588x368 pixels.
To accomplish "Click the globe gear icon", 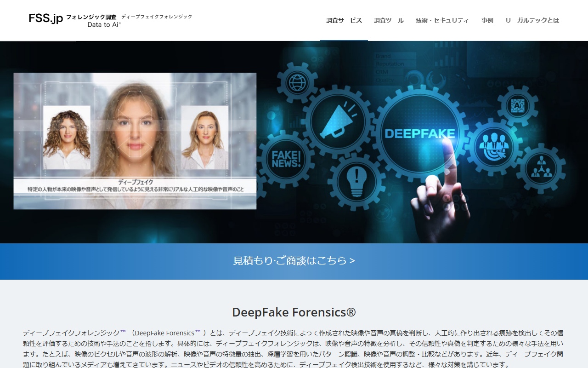I will 297,83.
